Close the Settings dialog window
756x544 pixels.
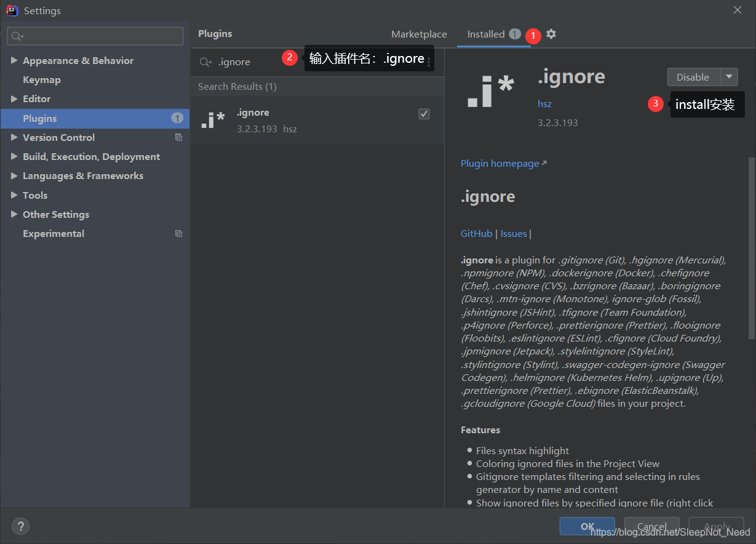pyautogui.click(x=738, y=10)
